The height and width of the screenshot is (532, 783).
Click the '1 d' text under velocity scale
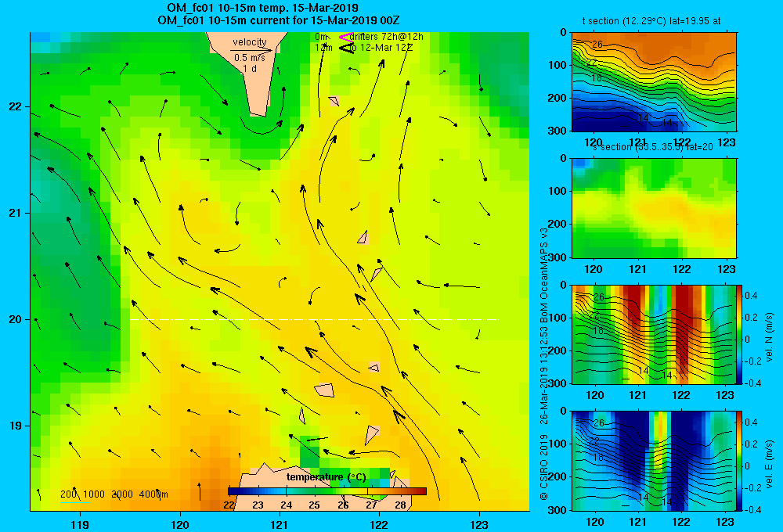point(250,68)
